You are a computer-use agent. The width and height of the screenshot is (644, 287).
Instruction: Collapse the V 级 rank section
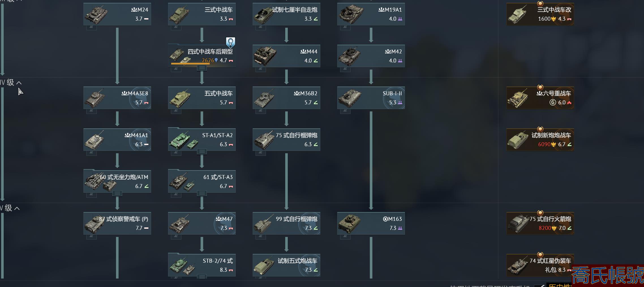[17, 208]
